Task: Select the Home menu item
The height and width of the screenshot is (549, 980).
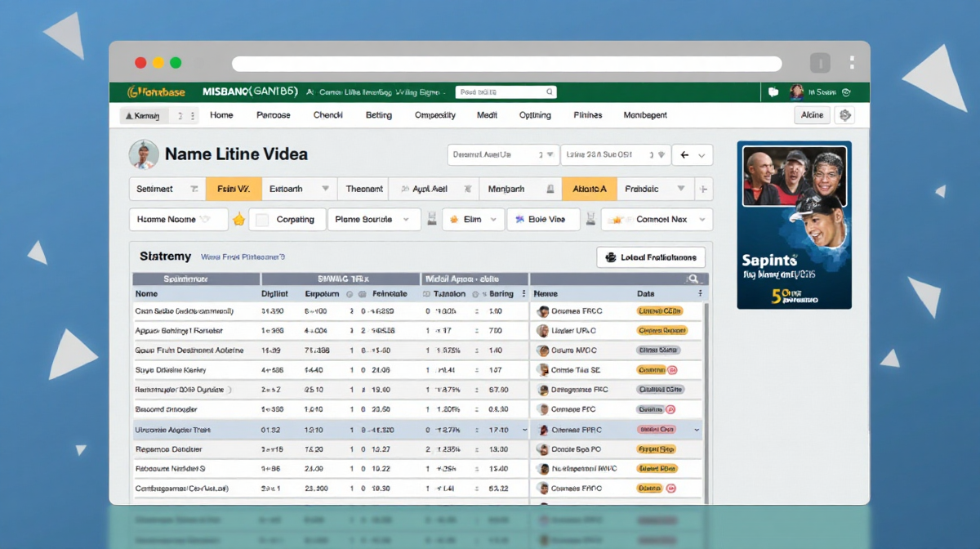Action: click(221, 115)
